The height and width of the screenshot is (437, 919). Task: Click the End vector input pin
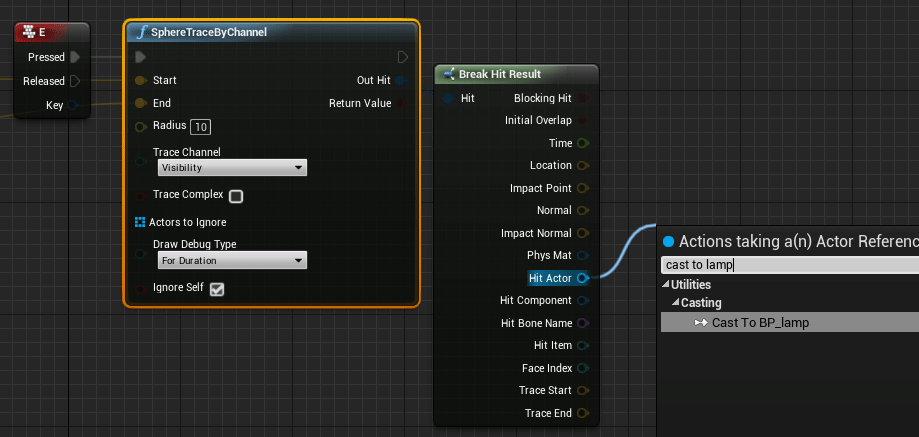click(x=141, y=103)
